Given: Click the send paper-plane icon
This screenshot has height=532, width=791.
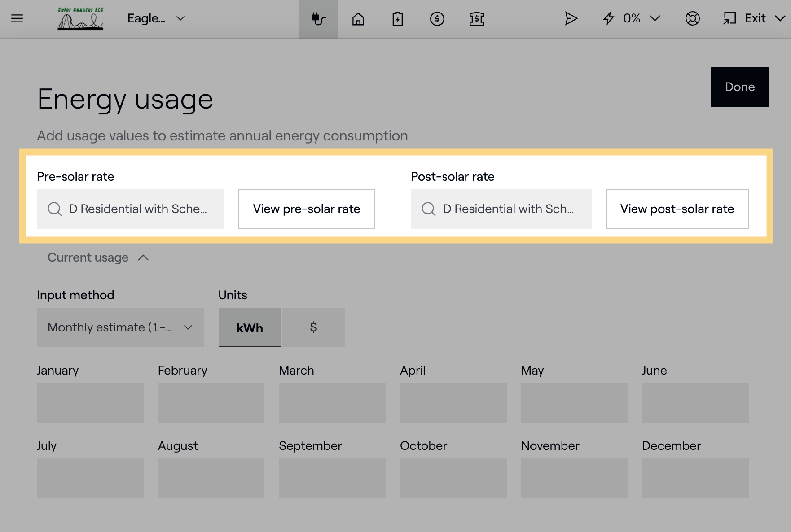Looking at the screenshot, I should (571, 18).
